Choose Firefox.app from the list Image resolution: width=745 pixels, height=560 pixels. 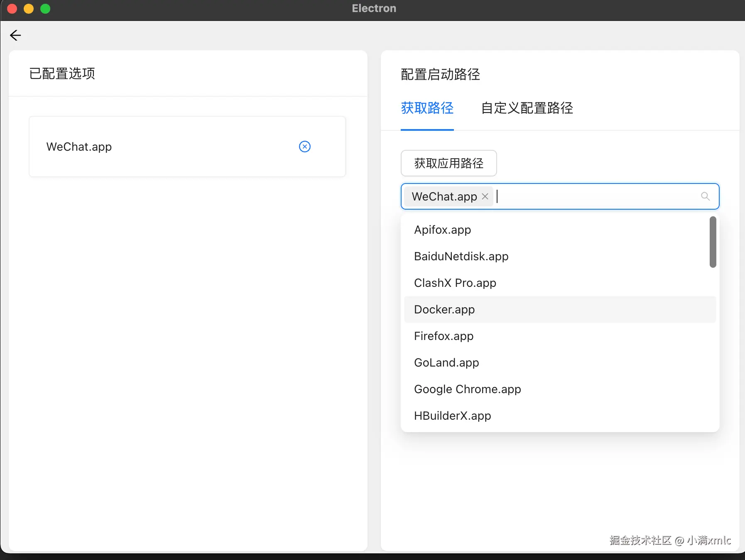pos(560,336)
